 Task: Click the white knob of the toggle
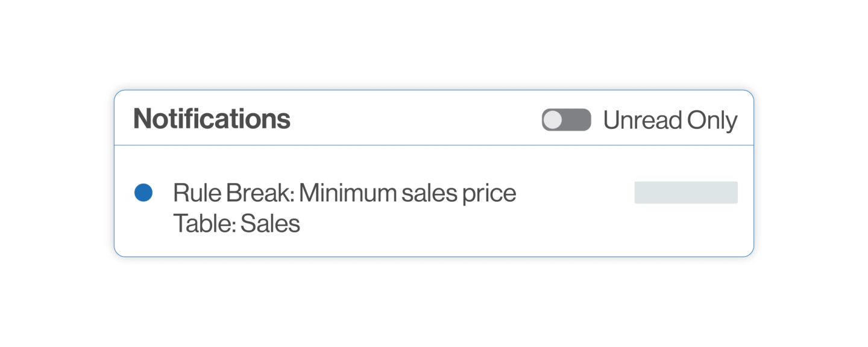(x=552, y=120)
